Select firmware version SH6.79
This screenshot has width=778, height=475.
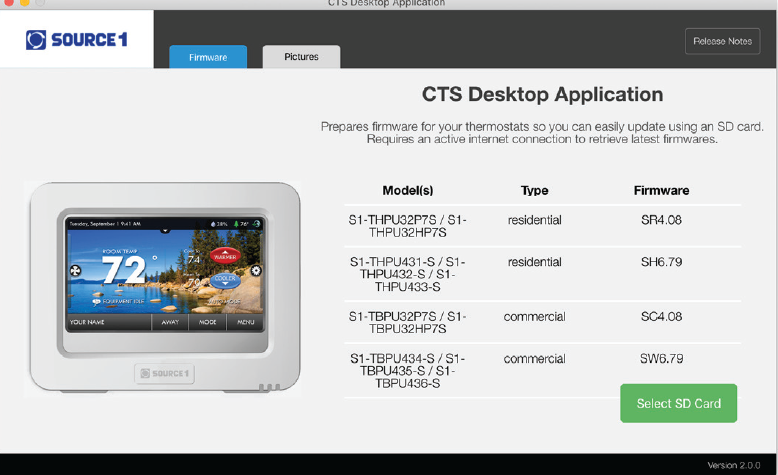(661, 262)
